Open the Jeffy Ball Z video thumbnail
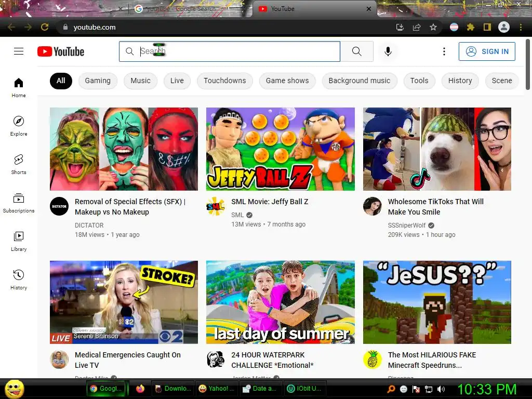Screen dimensions: 532x399 click(280, 149)
